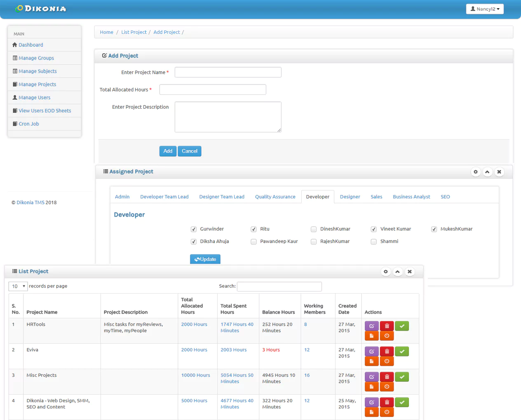Screen dimensions: 521x420
Task: Collapse the Assigned Project panel
Action: point(487,172)
